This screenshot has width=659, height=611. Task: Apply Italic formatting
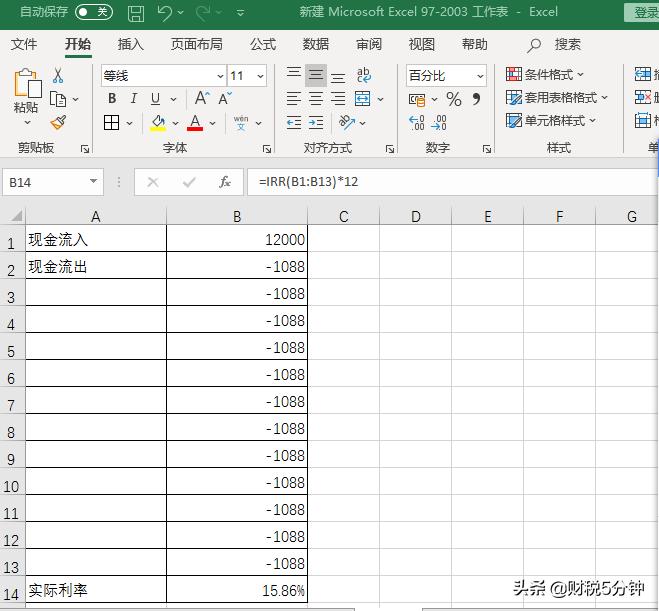(134, 99)
